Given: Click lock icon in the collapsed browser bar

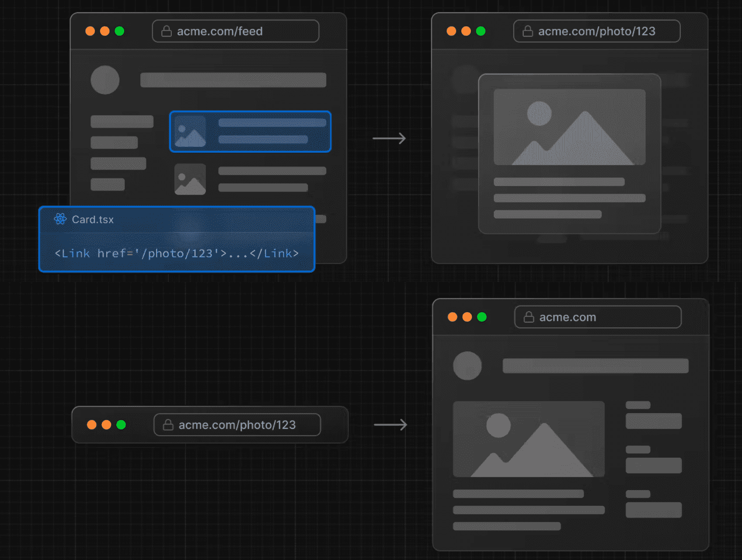Looking at the screenshot, I should 168,425.
